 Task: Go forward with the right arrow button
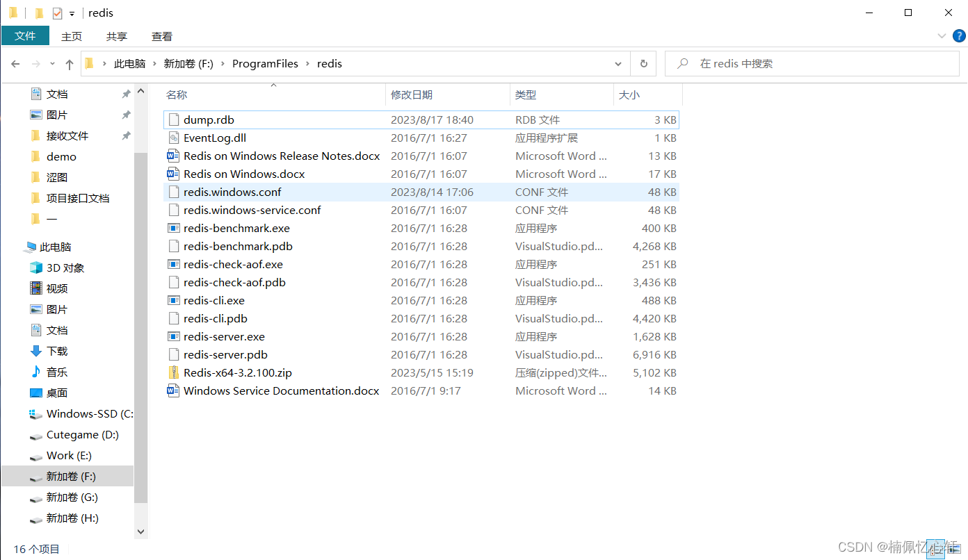pos(36,64)
